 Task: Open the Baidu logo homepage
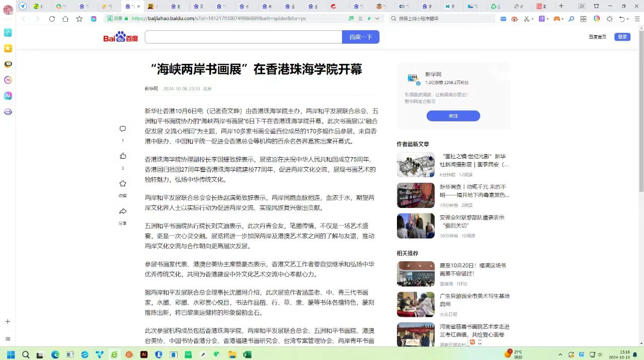pyautogui.click(x=121, y=37)
